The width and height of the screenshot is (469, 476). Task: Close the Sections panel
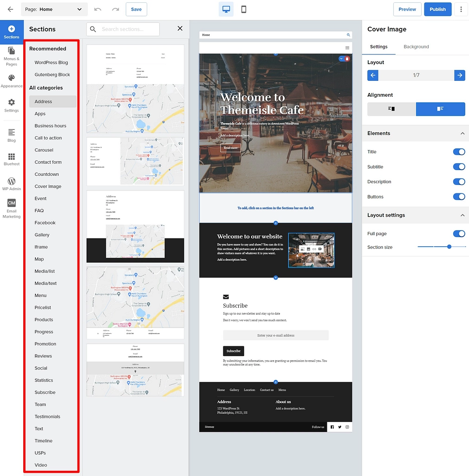[180, 28]
